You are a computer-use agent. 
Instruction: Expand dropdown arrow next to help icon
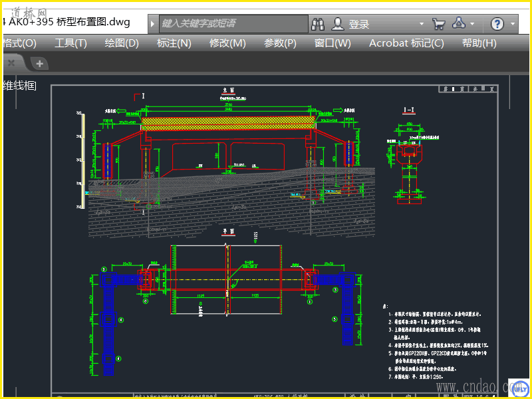click(513, 24)
